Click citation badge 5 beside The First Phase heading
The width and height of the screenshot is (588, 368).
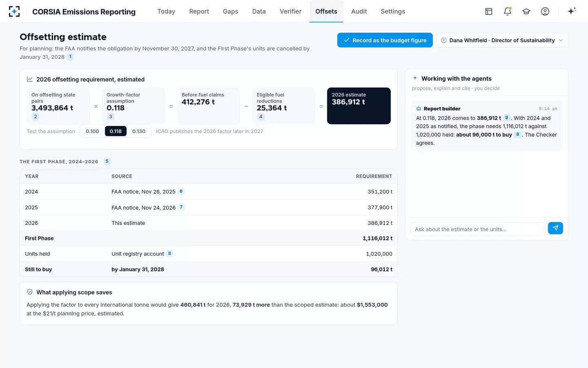pyautogui.click(x=107, y=162)
